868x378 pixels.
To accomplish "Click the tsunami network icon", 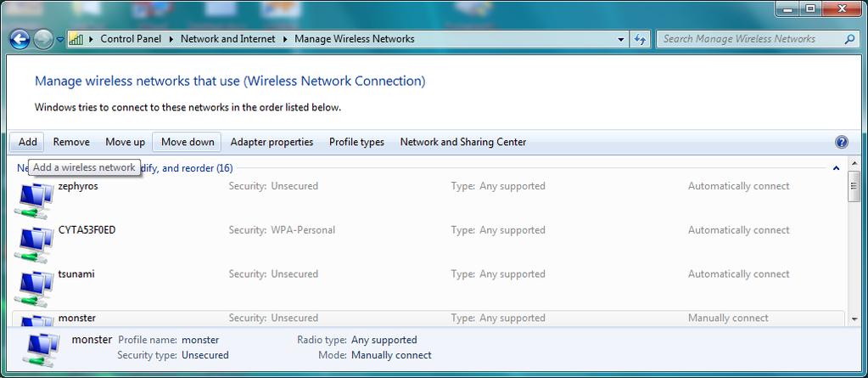I will pyautogui.click(x=34, y=288).
